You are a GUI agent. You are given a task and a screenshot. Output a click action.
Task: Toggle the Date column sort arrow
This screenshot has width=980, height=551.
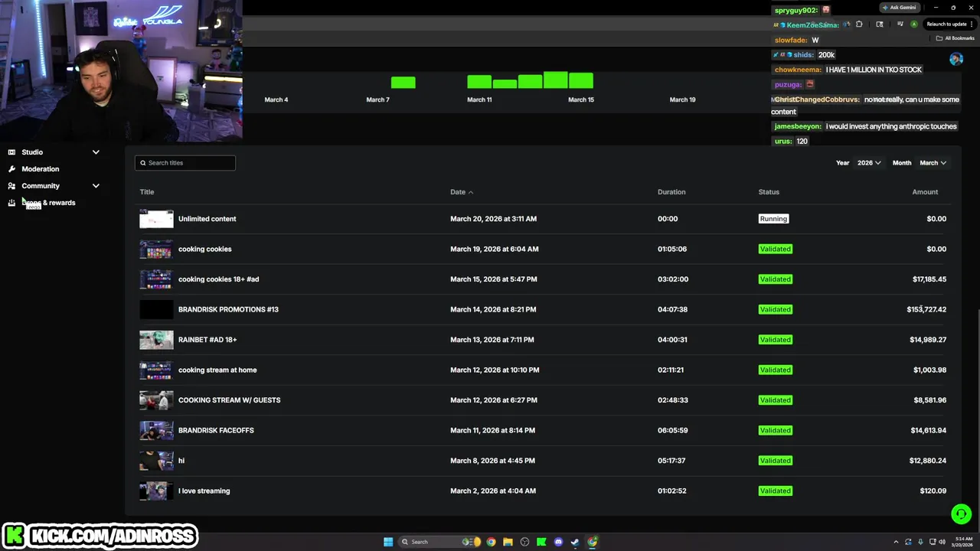pyautogui.click(x=471, y=192)
